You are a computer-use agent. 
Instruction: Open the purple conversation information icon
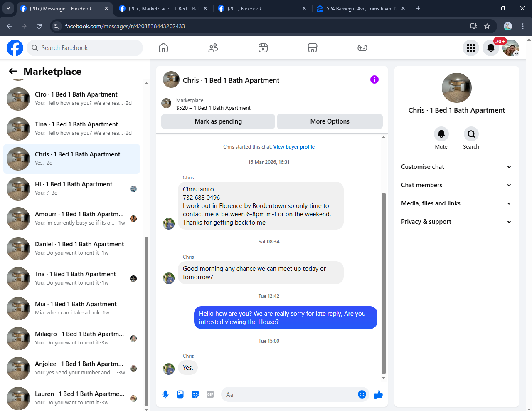click(374, 79)
